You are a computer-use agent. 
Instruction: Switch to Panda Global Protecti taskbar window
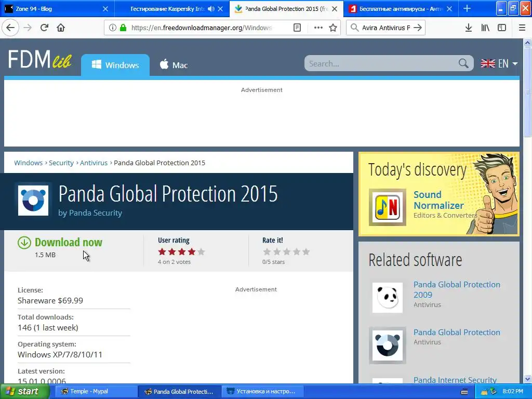pyautogui.click(x=179, y=392)
